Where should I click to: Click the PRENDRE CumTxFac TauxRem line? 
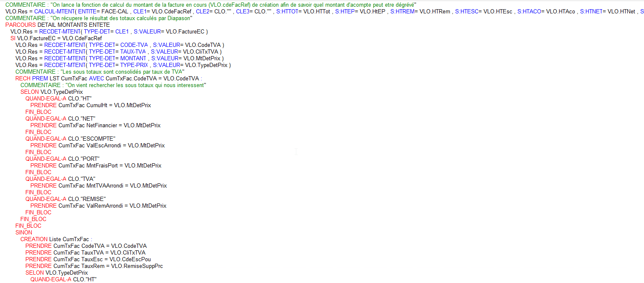pyautogui.click(x=94, y=266)
